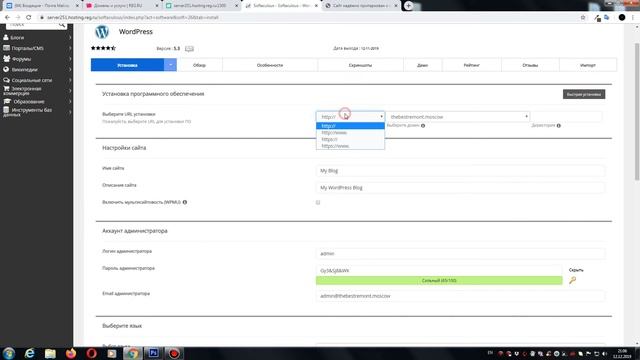Click the info icon beside Директория
The height and width of the screenshot is (360, 640).
(558, 126)
